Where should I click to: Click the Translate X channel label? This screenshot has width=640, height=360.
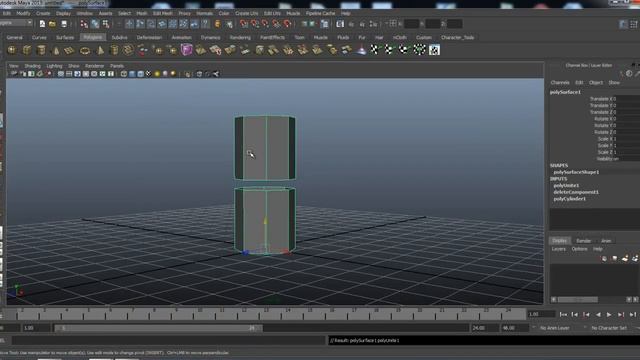[601, 99]
